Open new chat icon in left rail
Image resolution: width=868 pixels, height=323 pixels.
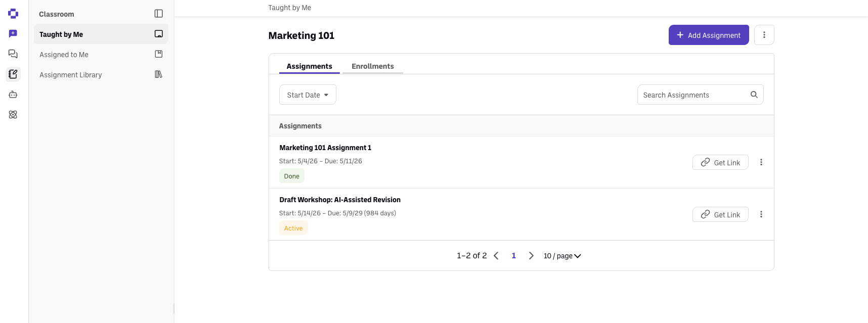13,34
